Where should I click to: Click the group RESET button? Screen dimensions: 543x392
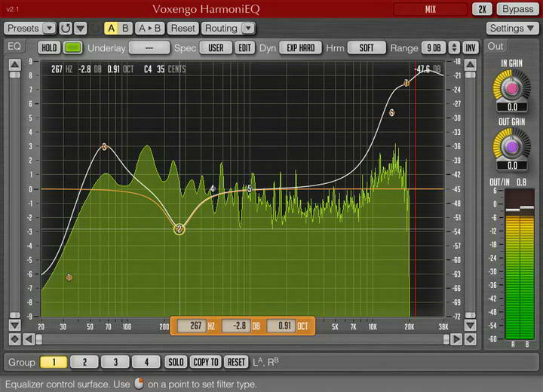coord(236,362)
